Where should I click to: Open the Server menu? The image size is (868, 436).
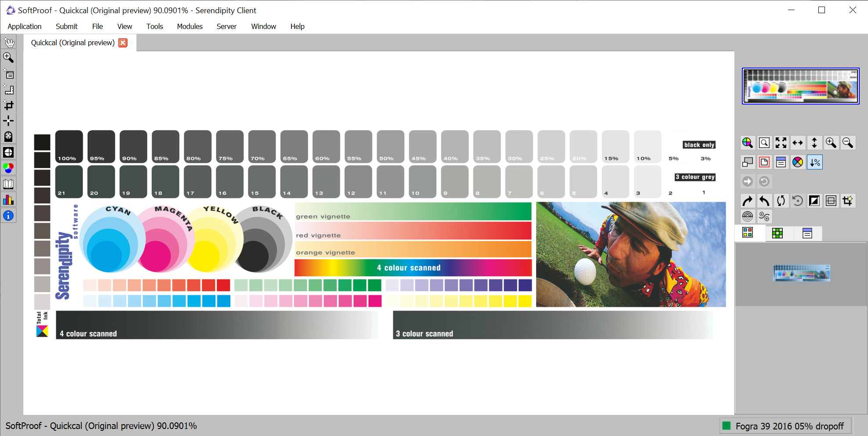coord(227,26)
